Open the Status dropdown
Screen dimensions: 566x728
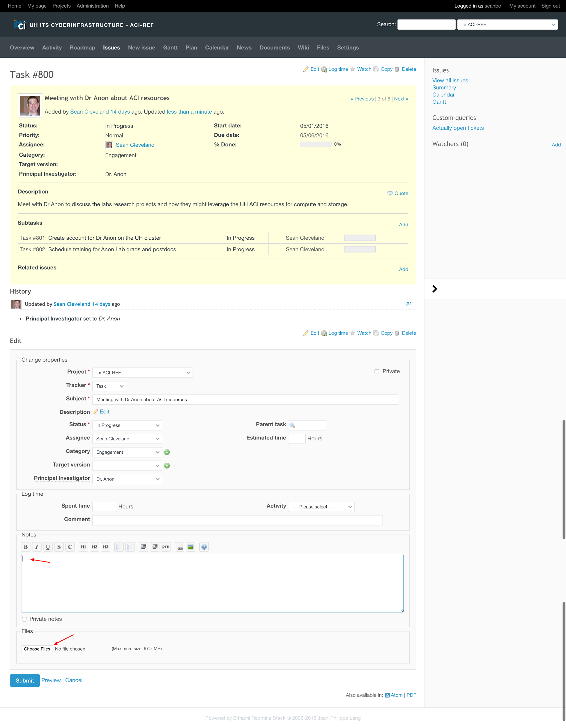pyautogui.click(x=127, y=425)
